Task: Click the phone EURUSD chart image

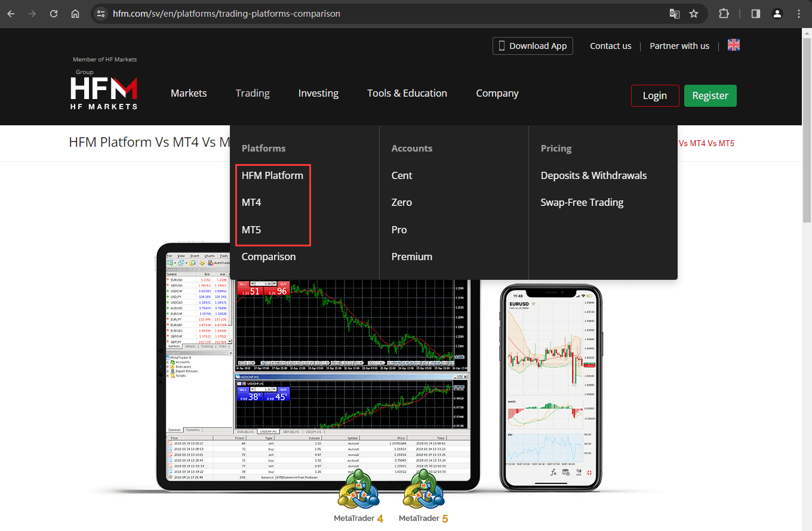Action: 550,387
